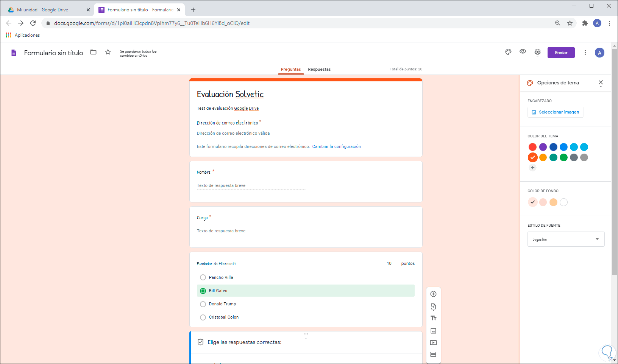Close the Formulario sin título tab
Screen dimensions: 618x364
tap(179, 10)
